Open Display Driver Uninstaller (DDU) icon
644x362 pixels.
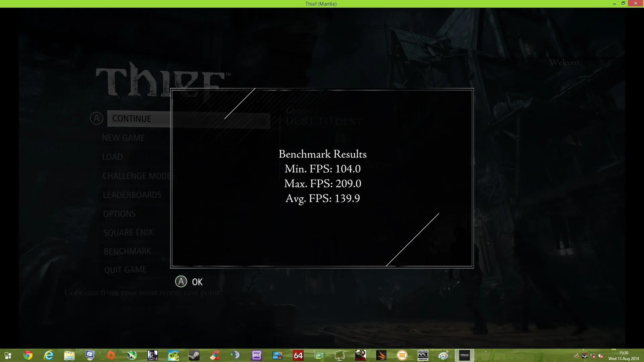[x=423, y=355]
